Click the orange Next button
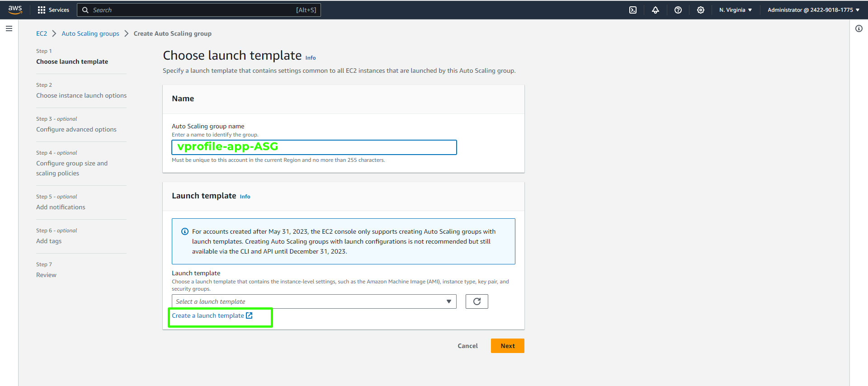The height and width of the screenshot is (386, 868). (508, 346)
